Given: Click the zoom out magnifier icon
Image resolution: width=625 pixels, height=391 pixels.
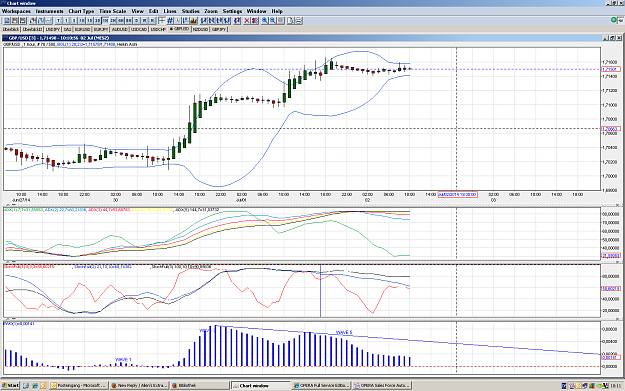Looking at the screenshot, I should pos(273,20).
